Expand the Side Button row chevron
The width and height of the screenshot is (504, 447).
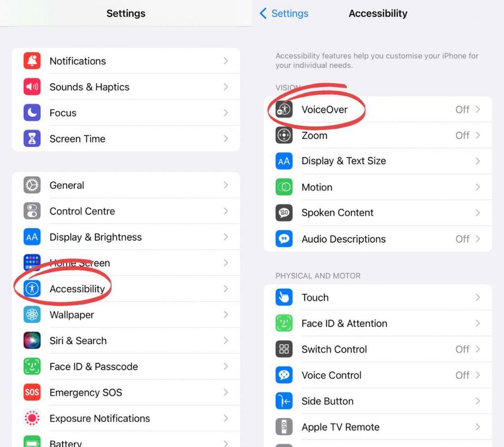478,401
